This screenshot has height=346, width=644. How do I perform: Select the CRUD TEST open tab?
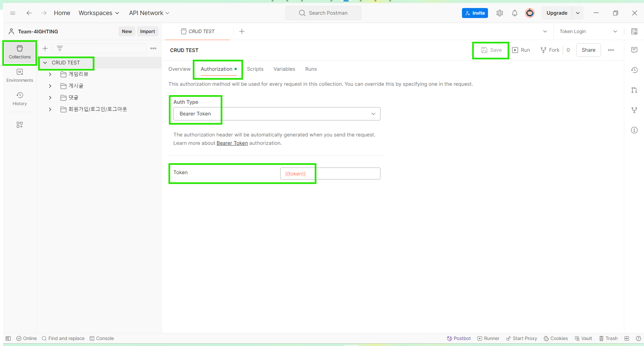coord(198,31)
